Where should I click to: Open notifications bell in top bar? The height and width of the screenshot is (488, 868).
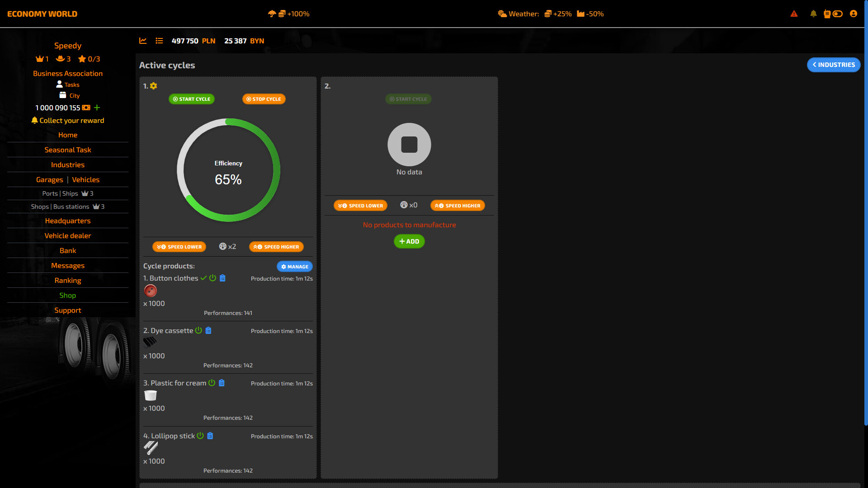(x=813, y=14)
